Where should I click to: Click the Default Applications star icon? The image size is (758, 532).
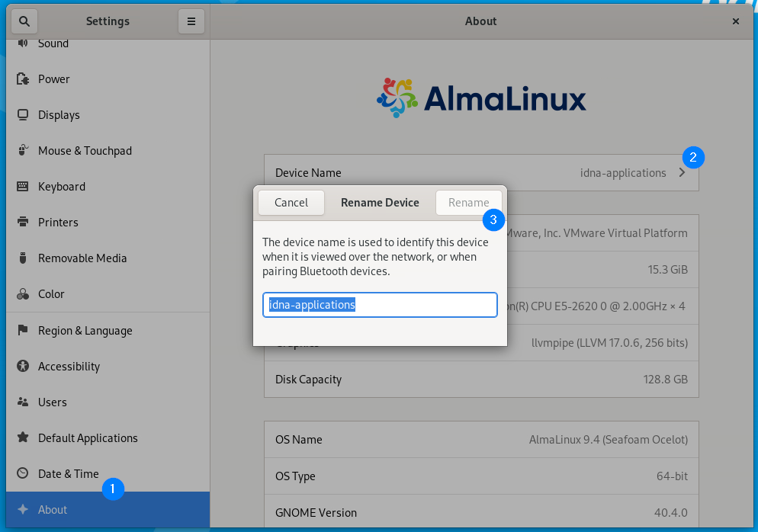(x=23, y=437)
